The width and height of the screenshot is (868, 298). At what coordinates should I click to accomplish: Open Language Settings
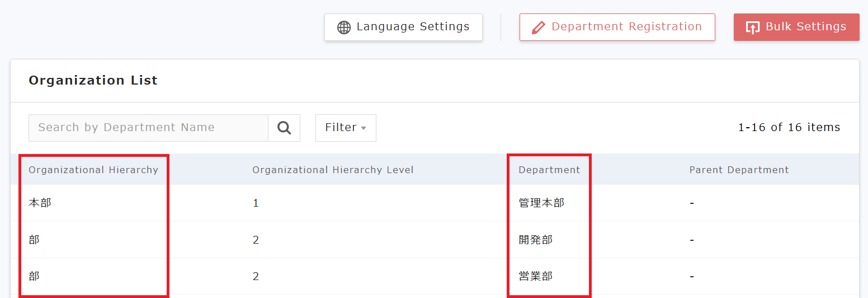tap(403, 27)
